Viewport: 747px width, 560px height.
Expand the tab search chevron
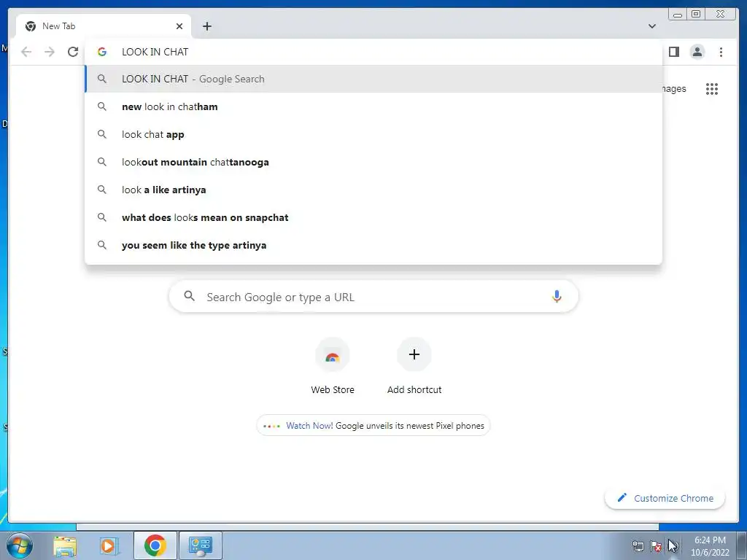[x=651, y=26]
